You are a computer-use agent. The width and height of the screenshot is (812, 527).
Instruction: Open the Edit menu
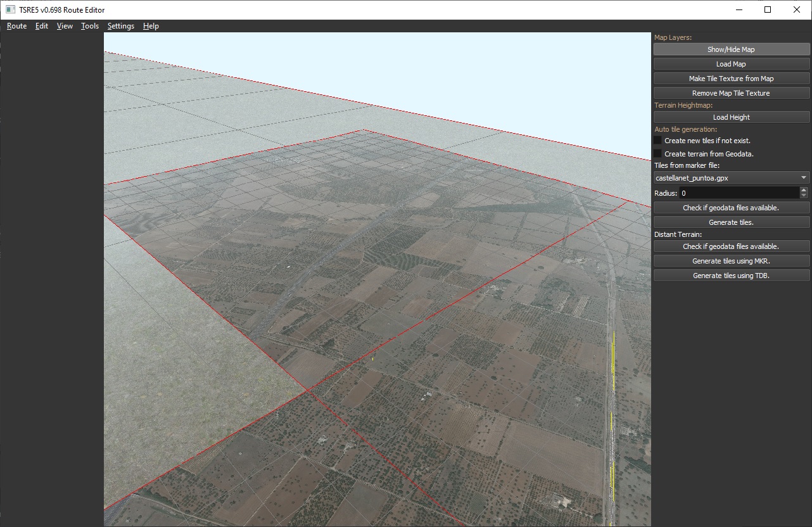pyautogui.click(x=42, y=26)
